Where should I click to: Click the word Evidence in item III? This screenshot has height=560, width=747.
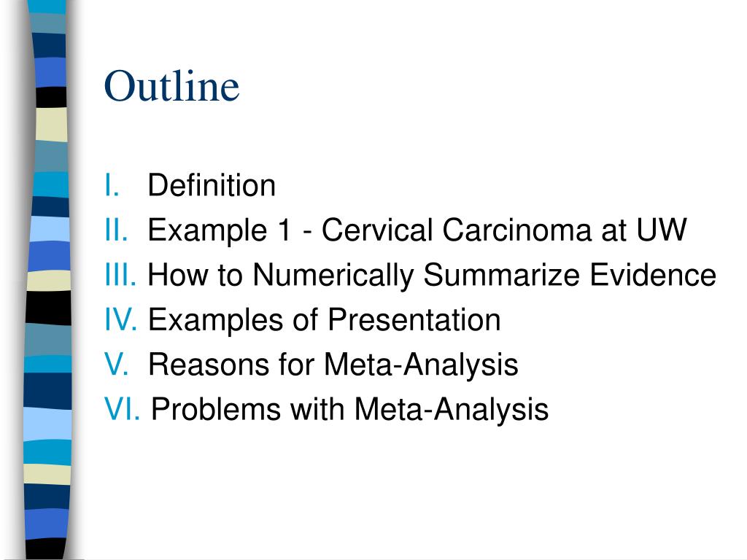click(653, 275)
